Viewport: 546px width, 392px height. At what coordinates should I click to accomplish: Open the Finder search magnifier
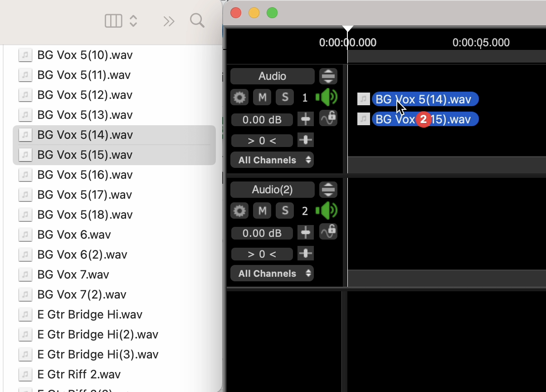click(197, 21)
